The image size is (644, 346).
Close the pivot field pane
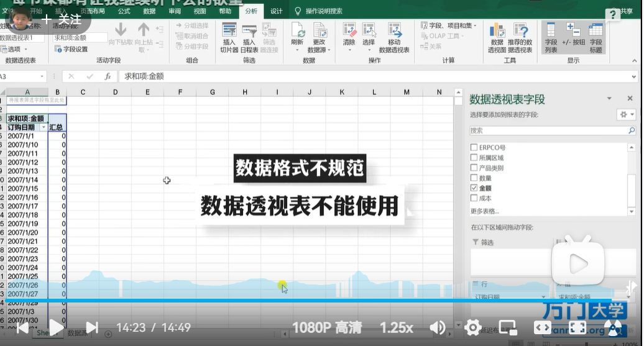[x=630, y=99]
